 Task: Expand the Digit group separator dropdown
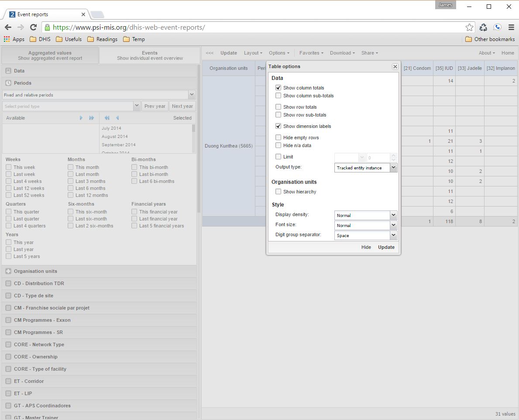pyautogui.click(x=393, y=235)
